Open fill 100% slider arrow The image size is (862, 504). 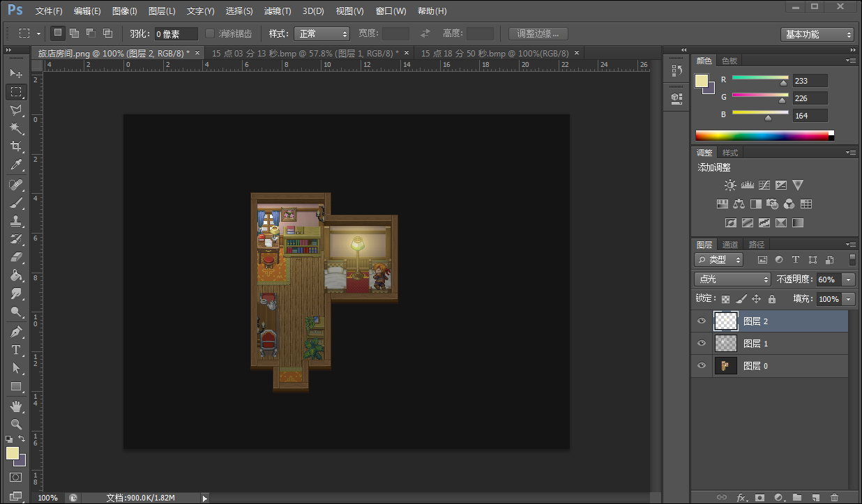pyautogui.click(x=849, y=299)
